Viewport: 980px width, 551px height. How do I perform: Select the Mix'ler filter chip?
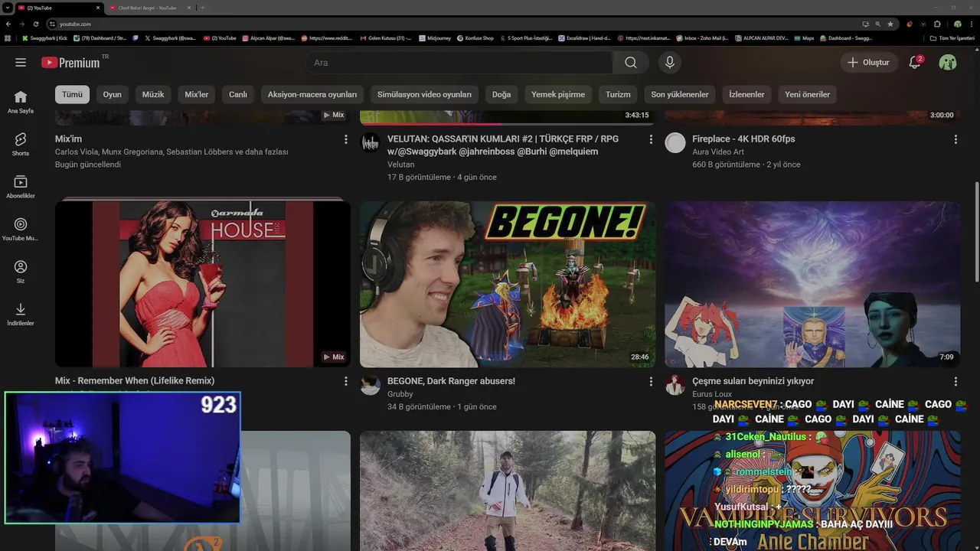[x=197, y=94]
